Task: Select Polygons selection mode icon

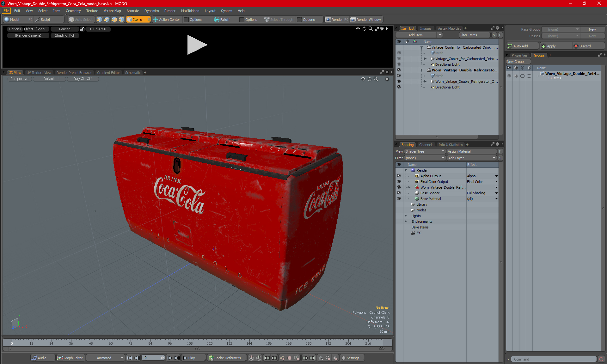Action: [x=114, y=20]
